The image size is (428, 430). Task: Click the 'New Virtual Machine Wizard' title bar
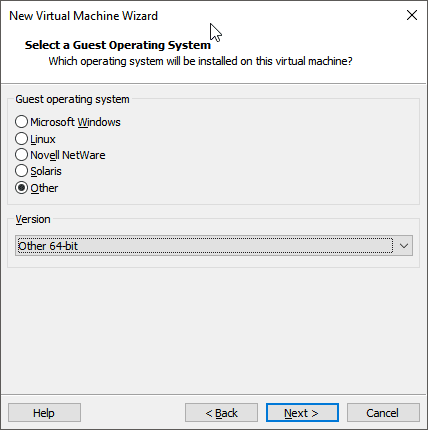83,16
